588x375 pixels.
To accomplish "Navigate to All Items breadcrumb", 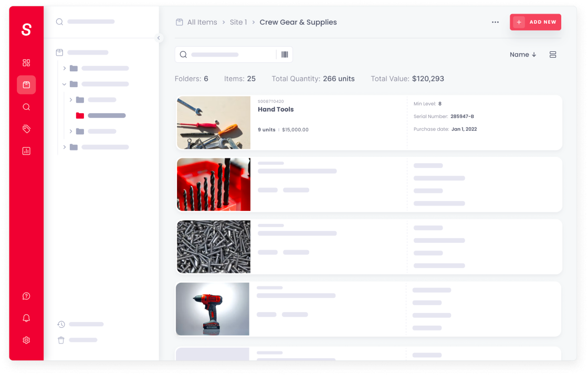I will point(202,22).
